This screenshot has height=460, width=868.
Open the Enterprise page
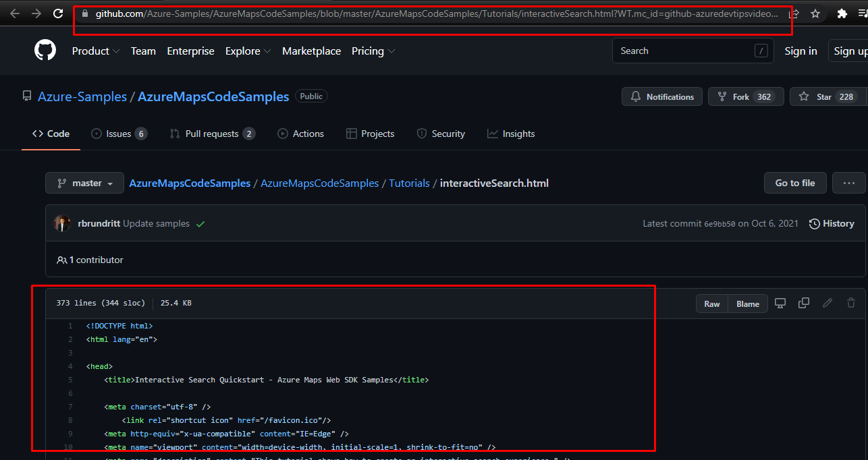point(191,51)
